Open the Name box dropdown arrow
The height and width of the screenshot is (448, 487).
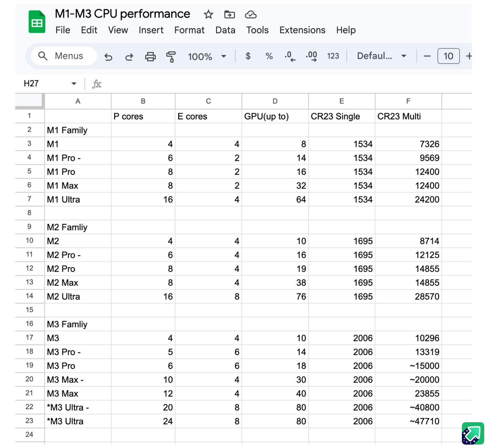(x=74, y=84)
